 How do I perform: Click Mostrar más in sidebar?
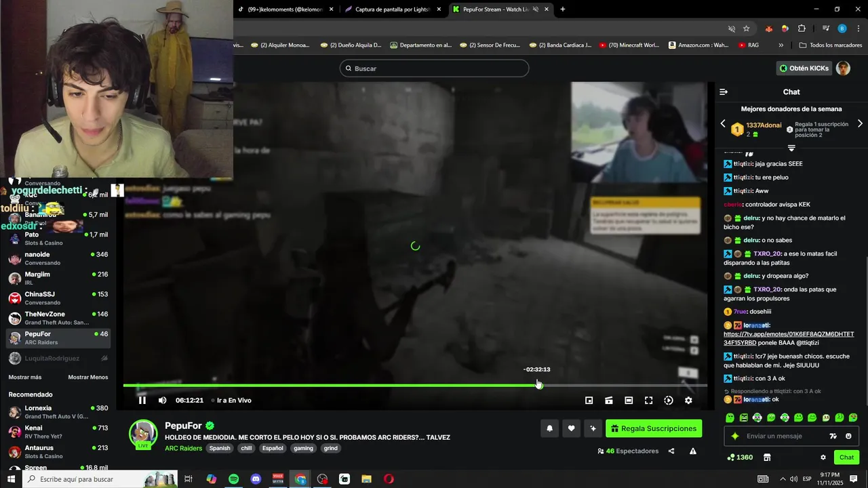tap(25, 378)
